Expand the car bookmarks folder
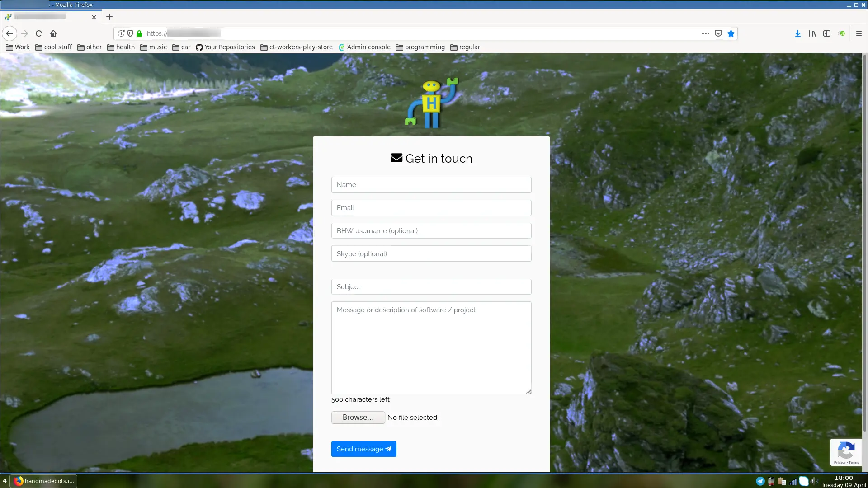This screenshot has width=868, height=488. [181, 47]
